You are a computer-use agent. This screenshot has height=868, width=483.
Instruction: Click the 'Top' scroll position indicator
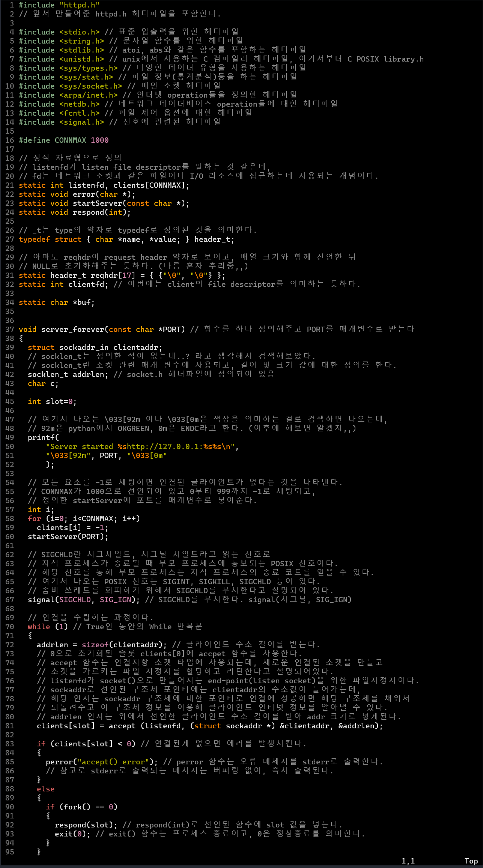pos(471,861)
